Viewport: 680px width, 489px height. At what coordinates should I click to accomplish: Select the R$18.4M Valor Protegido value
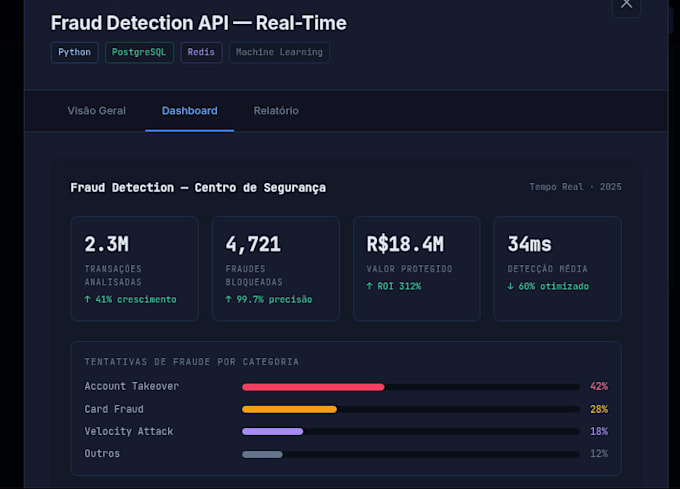[x=405, y=244]
